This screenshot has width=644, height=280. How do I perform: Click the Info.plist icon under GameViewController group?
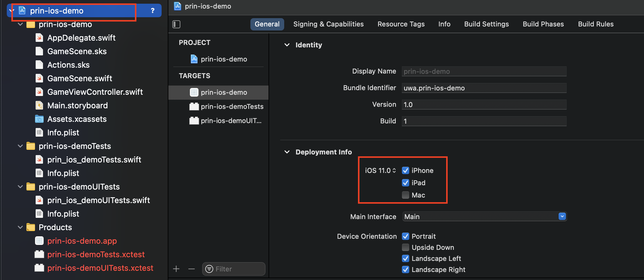39,132
